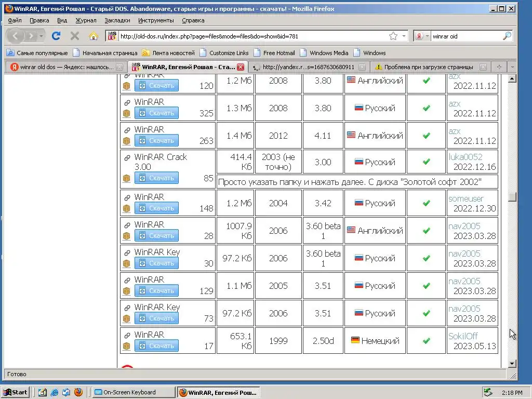Open uploader someuser profile link
This screenshot has height=399, width=532.
(x=466, y=198)
